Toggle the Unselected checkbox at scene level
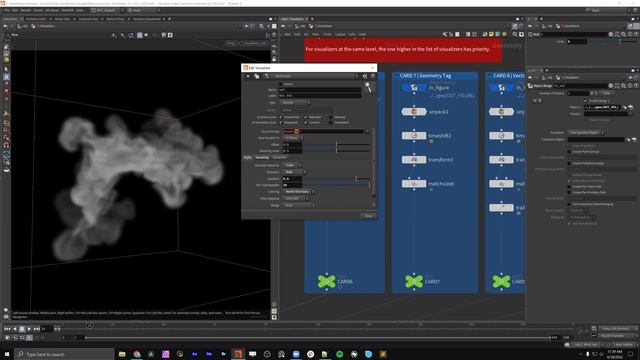 point(280,117)
